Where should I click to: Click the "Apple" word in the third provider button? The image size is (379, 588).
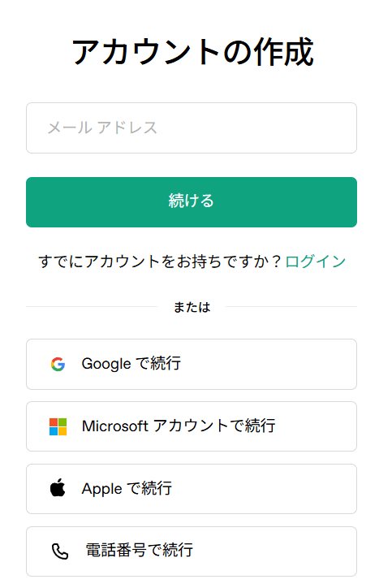tap(102, 489)
